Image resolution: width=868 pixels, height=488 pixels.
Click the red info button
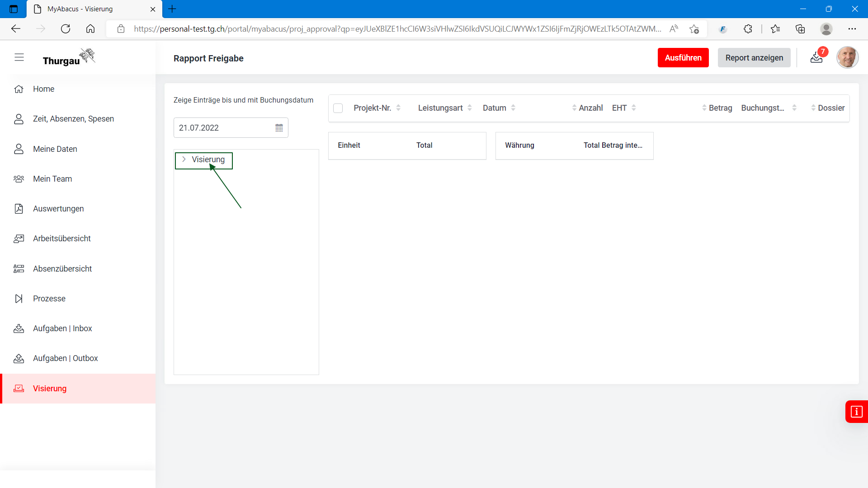tap(856, 412)
